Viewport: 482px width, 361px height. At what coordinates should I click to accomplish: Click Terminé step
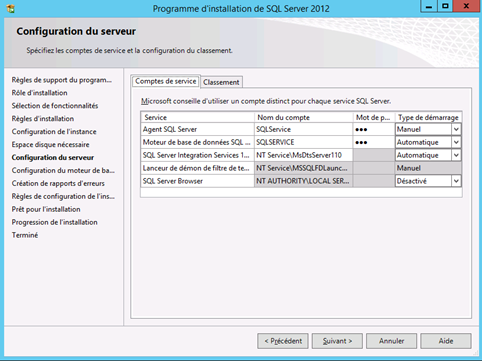pyautogui.click(x=25, y=236)
